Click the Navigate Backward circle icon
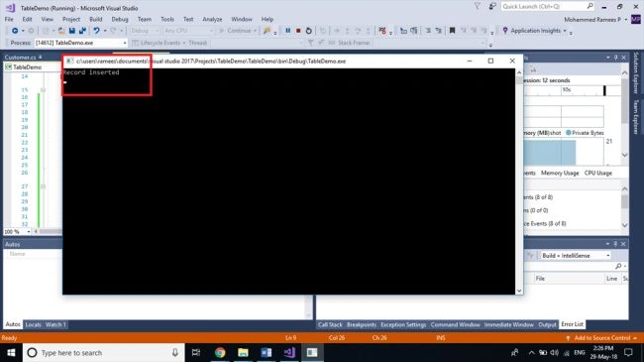Screen dimensions: 644x362 point(15,31)
